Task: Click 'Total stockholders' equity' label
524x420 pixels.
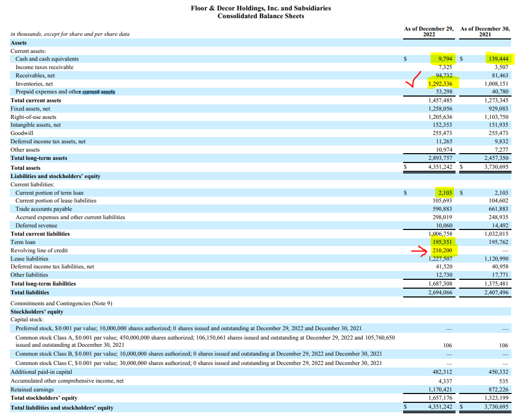Action: (x=44, y=398)
